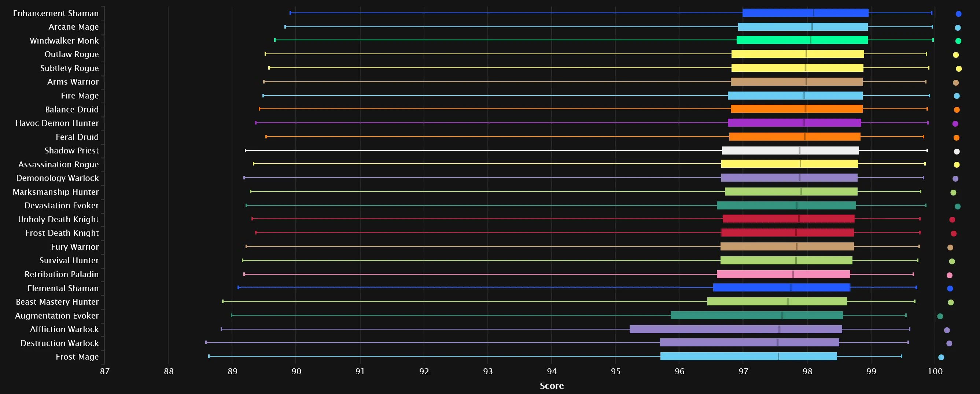The height and width of the screenshot is (394, 980).
Task: Click the Arms Warrior label
Action: [x=73, y=82]
